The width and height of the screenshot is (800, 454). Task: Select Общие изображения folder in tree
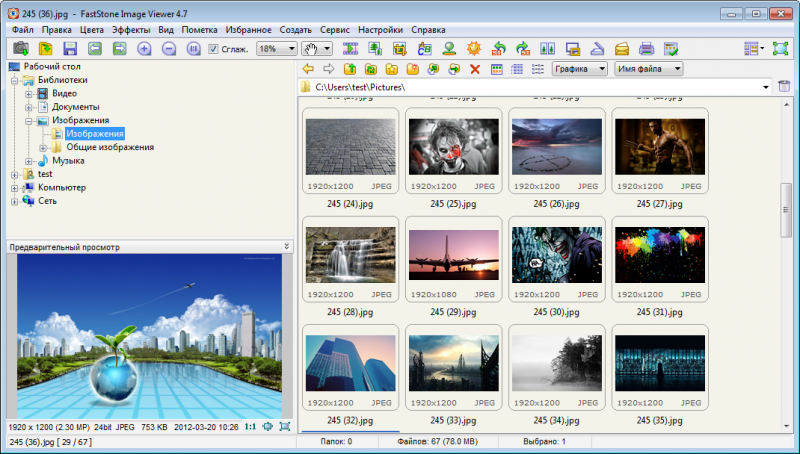click(110, 147)
